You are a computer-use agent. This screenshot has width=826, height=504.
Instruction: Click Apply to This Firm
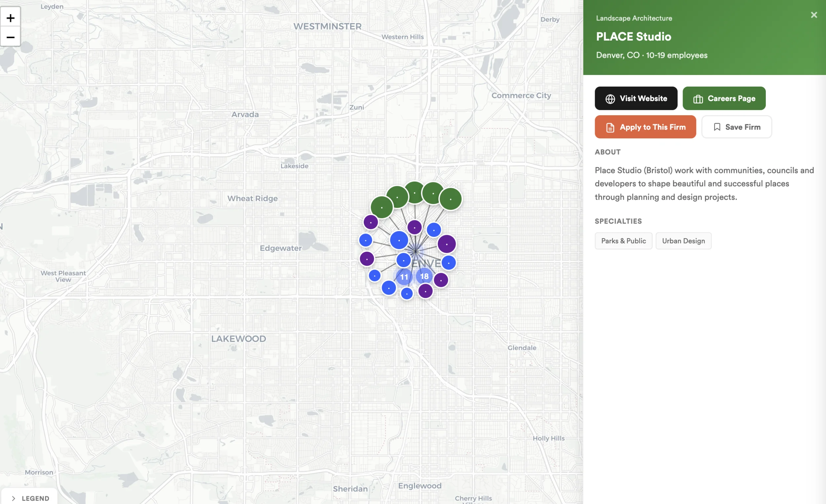pos(645,127)
